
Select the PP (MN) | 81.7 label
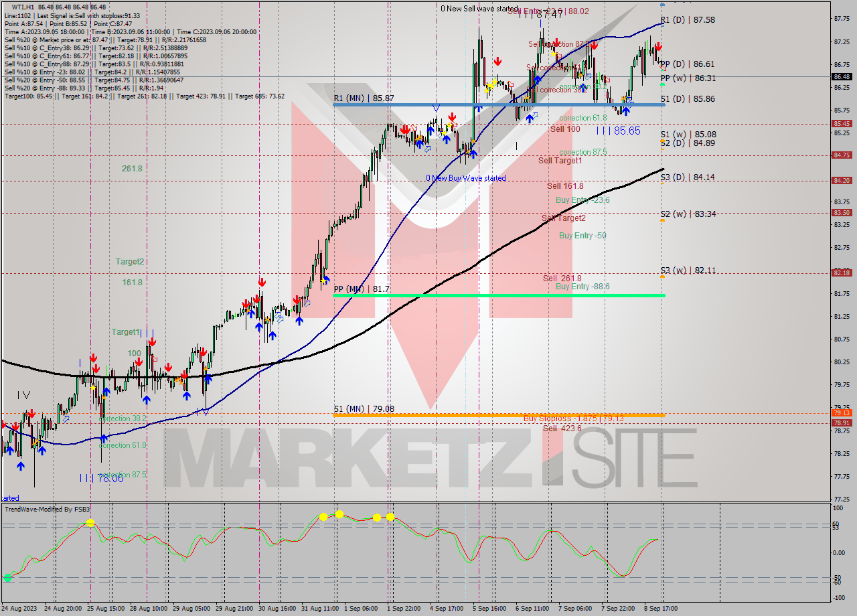pos(362,289)
